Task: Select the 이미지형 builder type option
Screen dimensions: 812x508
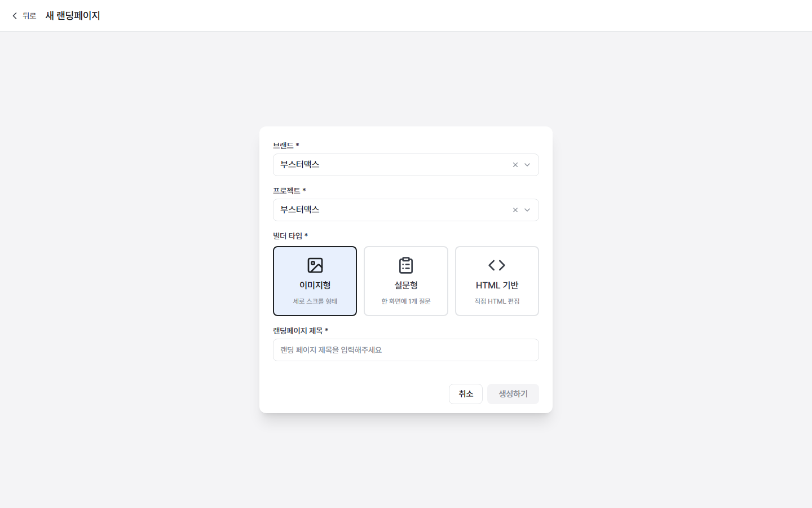Action: click(x=315, y=281)
